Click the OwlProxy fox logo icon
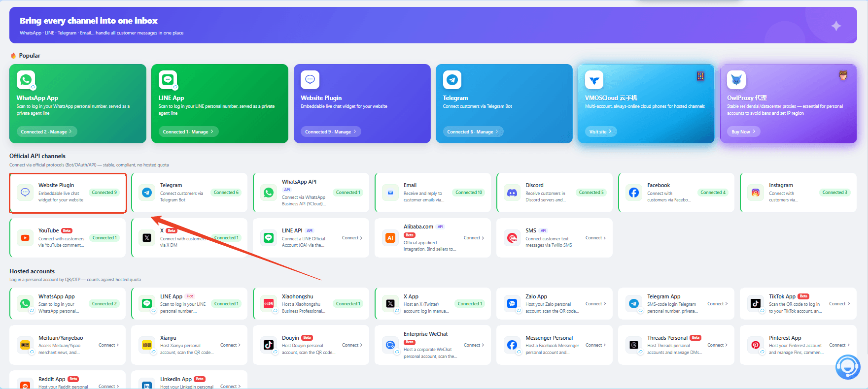The image size is (868, 389). 736,79
